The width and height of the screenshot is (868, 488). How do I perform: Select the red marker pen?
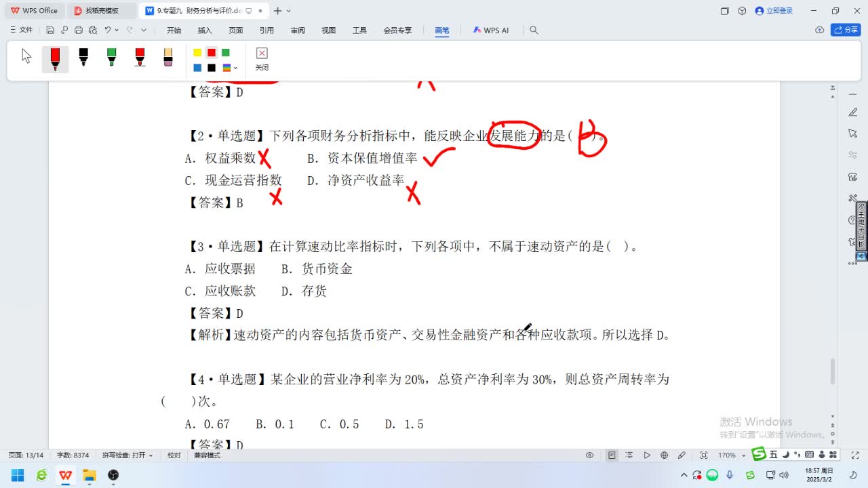click(55, 58)
